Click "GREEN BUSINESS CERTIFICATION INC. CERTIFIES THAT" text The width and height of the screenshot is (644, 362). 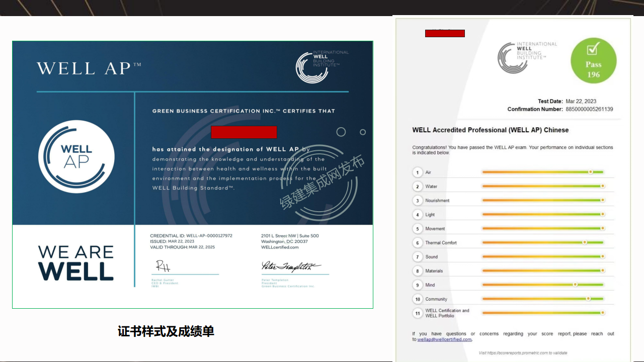click(244, 111)
